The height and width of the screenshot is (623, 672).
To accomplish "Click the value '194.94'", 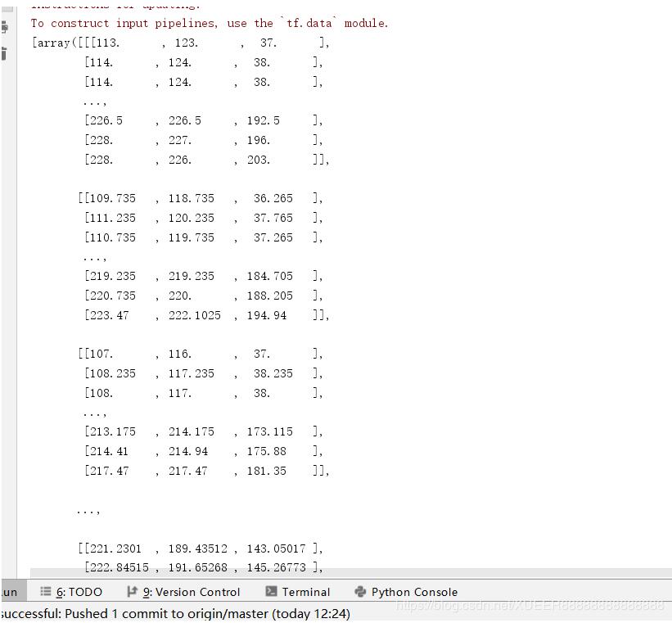I will 267,315.
